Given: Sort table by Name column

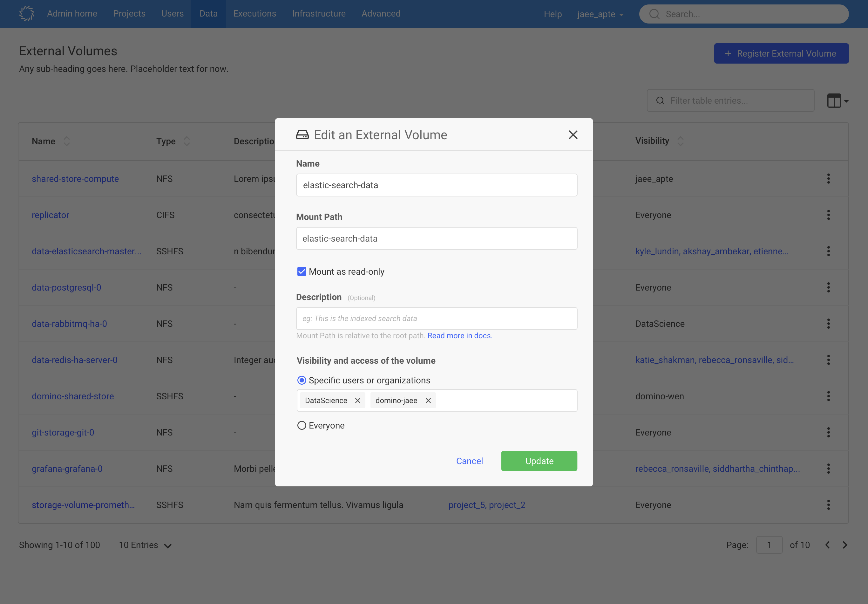Looking at the screenshot, I should pos(66,141).
